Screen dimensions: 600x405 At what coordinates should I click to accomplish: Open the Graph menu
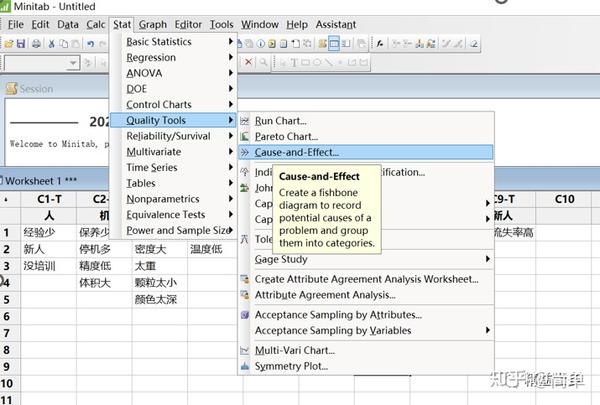[153, 24]
